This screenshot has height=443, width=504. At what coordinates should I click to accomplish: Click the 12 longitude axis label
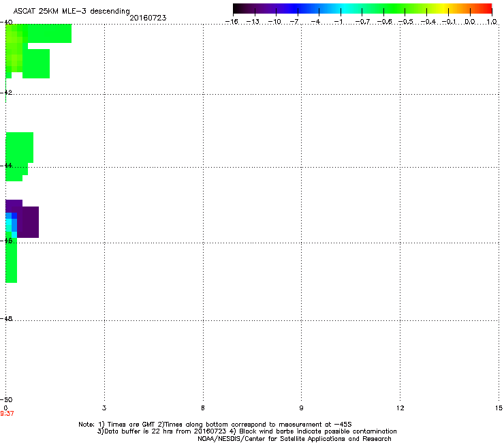tap(400, 408)
